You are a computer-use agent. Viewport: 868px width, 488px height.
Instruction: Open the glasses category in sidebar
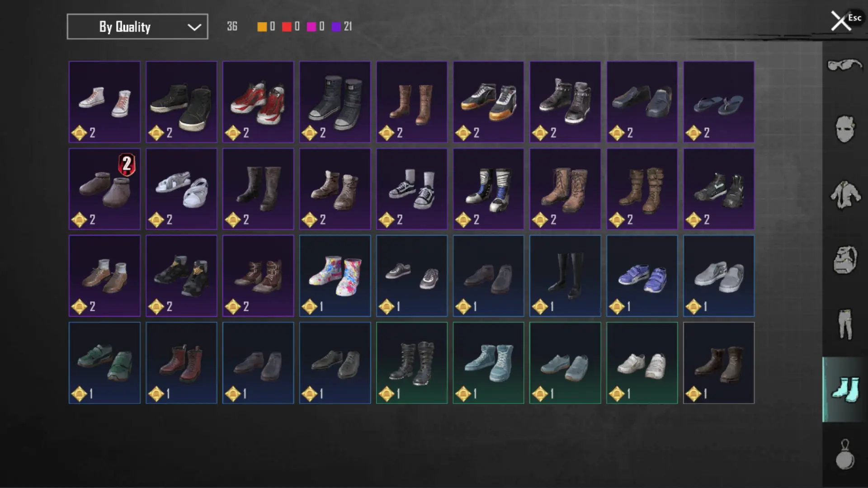tap(844, 66)
